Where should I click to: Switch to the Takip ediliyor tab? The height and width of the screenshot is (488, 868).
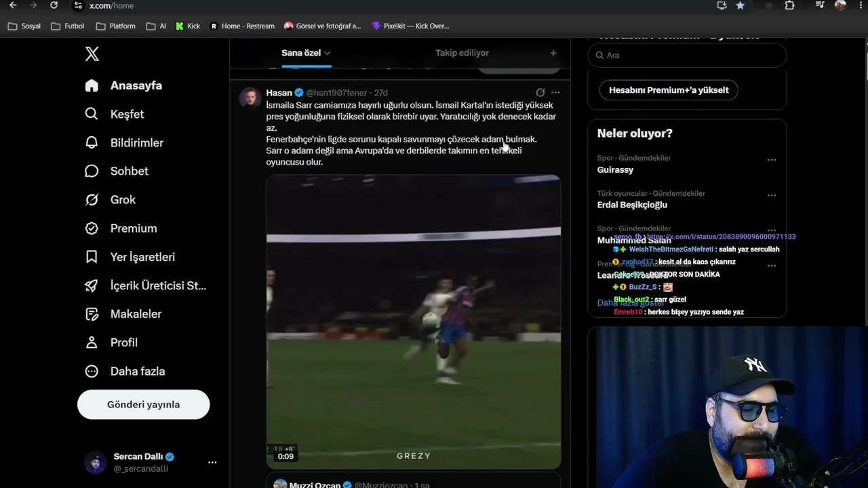(462, 53)
